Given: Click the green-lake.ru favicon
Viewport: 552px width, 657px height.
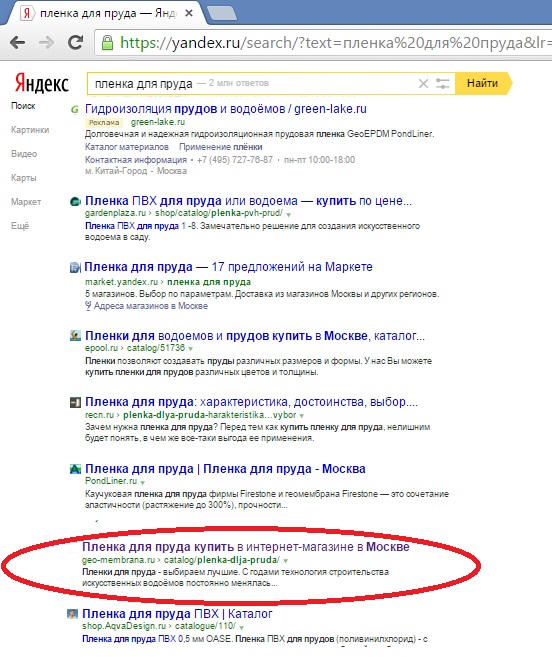Looking at the screenshot, I should 75,110.
